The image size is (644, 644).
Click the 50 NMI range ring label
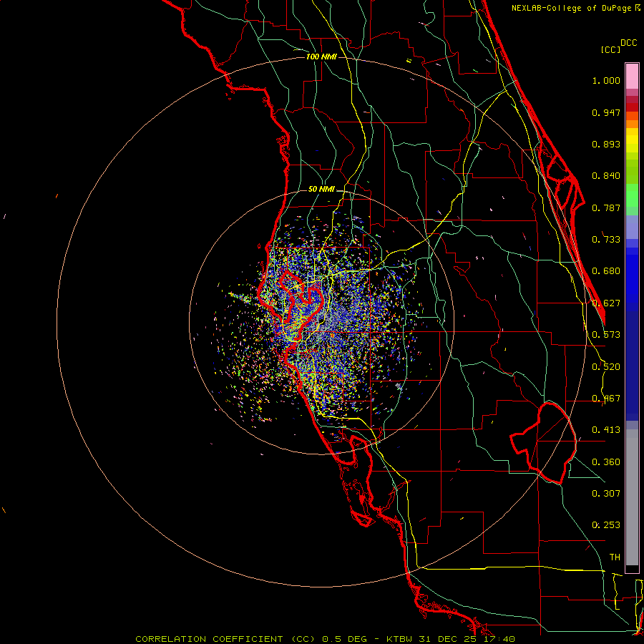point(321,189)
